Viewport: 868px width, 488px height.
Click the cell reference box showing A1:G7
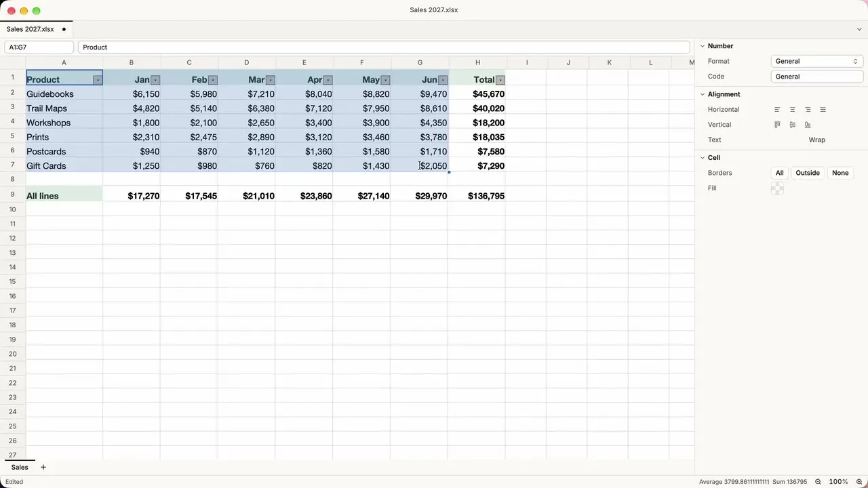[x=39, y=47]
